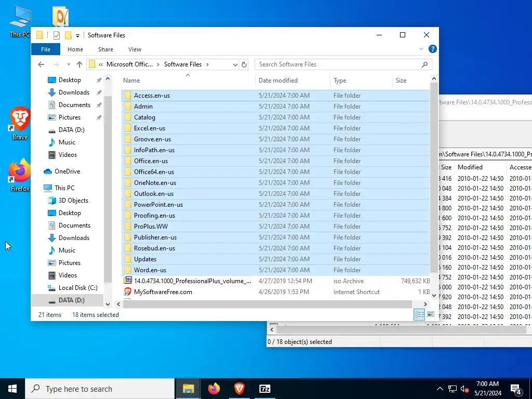Screen dimensions: 532x399
Task: Select the Admin folder
Action: (275, 106)
